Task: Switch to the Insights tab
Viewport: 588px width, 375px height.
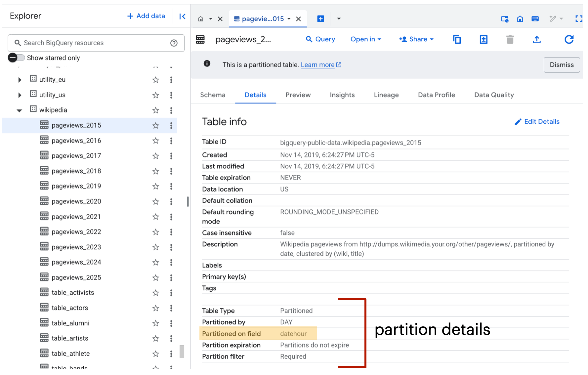Action: point(342,95)
